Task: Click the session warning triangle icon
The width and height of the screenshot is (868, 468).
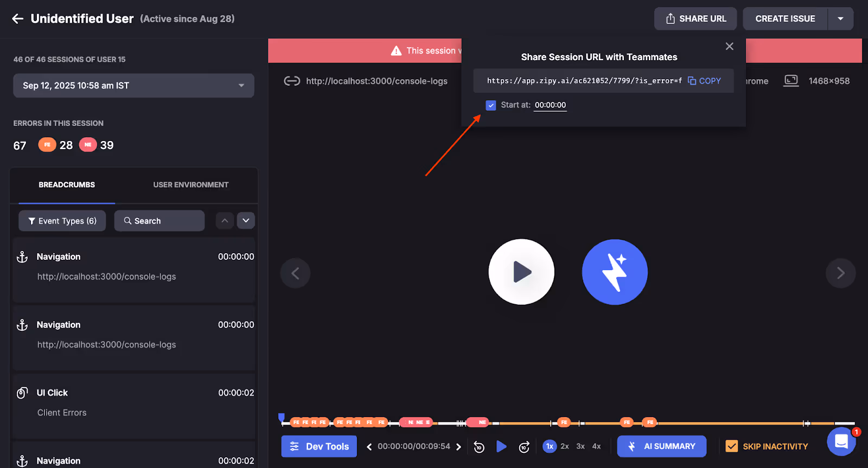Action: point(396,50)
